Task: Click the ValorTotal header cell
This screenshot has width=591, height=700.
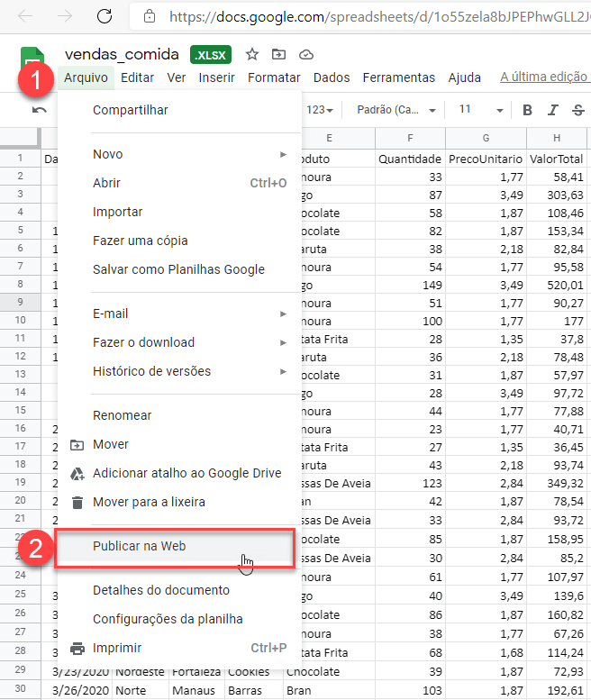Action: [557, 159]
